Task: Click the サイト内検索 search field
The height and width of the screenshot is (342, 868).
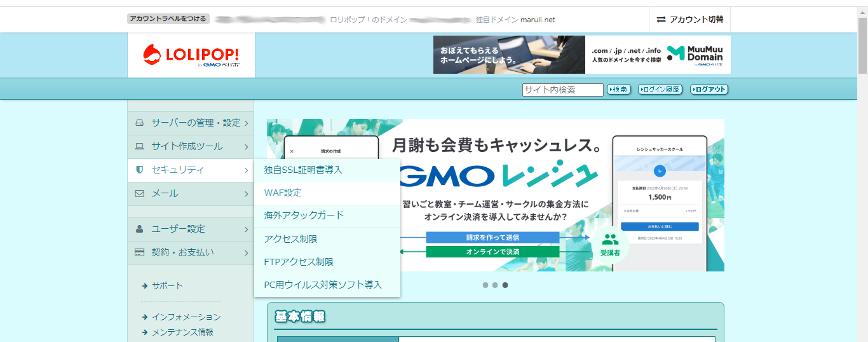Action: tap(562, 90)
